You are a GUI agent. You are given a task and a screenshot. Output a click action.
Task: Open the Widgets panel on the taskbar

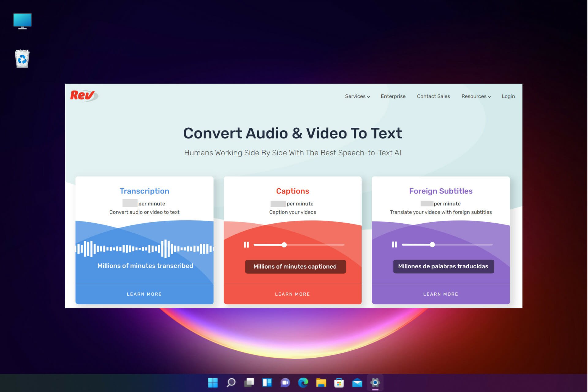pyautogui.click(x=267, y=383)
